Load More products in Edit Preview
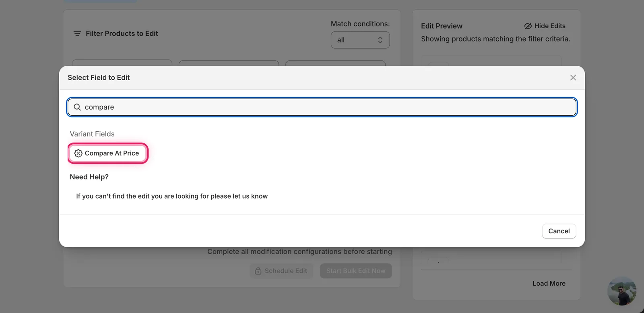 (549, 284)
